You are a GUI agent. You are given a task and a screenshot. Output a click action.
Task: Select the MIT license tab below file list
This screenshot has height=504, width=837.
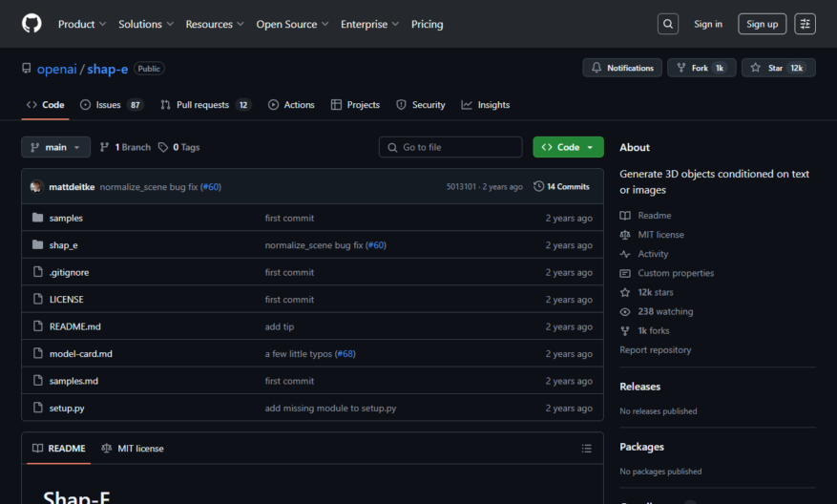tap(133, 449)
